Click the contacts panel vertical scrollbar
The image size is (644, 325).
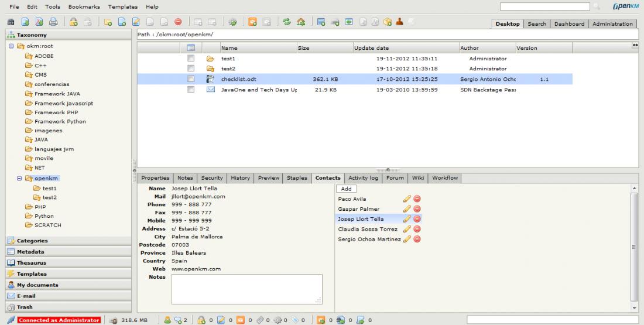point(635,248)
